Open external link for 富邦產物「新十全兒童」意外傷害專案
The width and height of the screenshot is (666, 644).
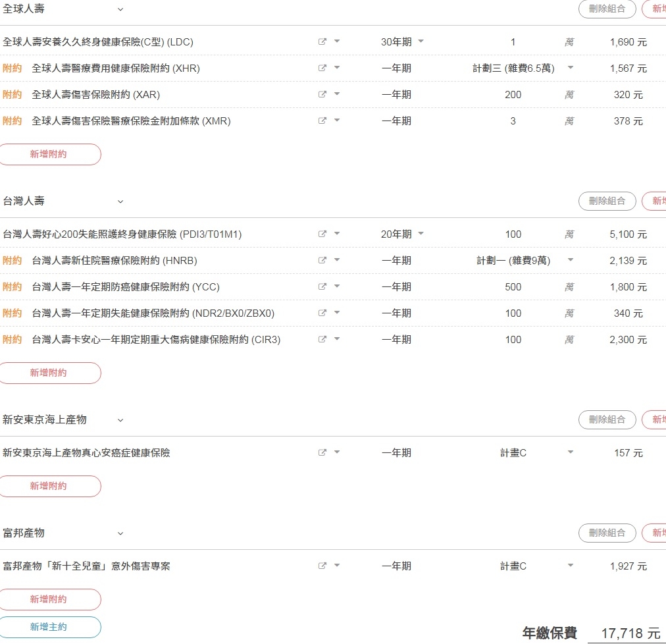coord(322,566)
